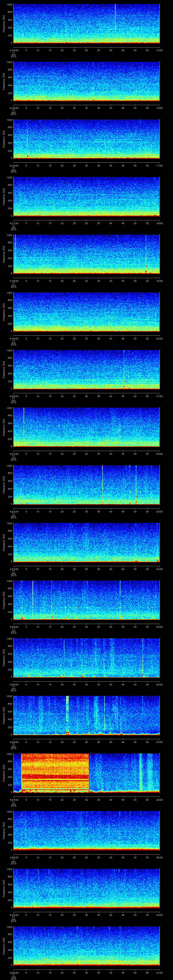
Task: Click the 26:00 end time label
Action: 160,684
